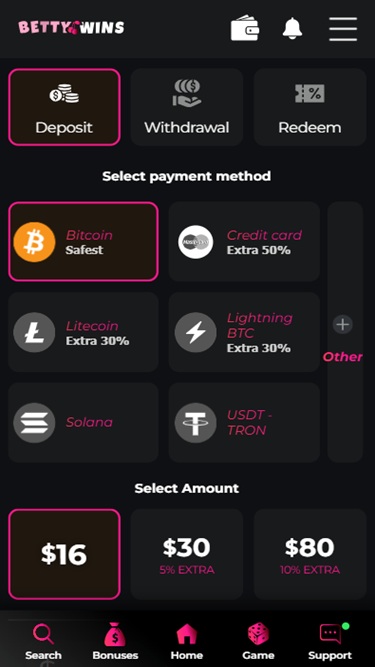Open Game dice icon

[258, 634]
